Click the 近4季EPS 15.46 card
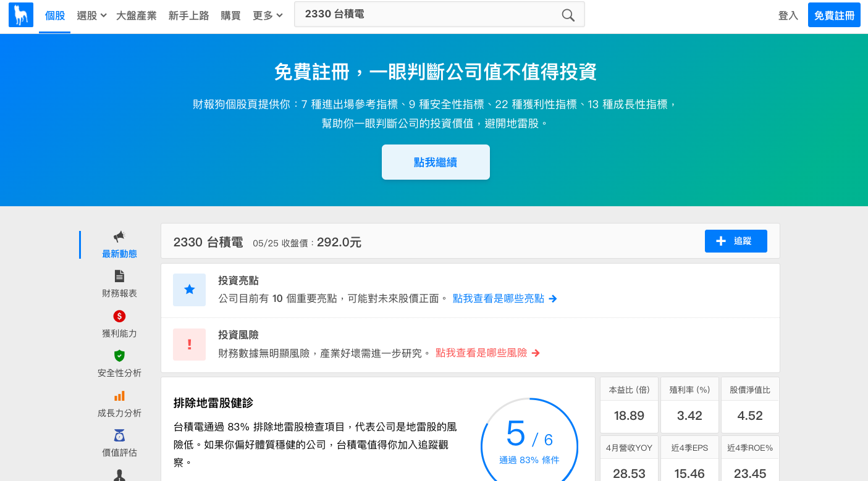868x481 pixels. click(x=689, y=458)
